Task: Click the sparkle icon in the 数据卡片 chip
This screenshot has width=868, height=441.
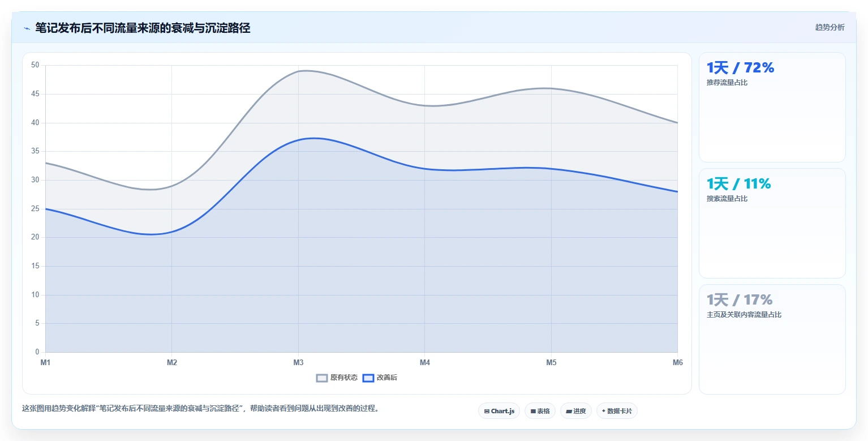Action: pyautogui.click(x=604, y=411)
